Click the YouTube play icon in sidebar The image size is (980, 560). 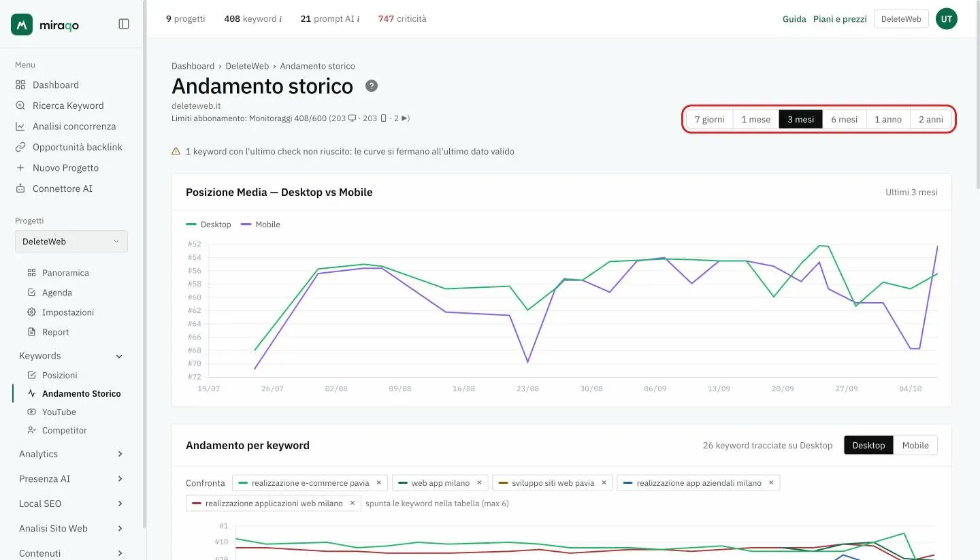pyautogui.click(x=31, y=412)
